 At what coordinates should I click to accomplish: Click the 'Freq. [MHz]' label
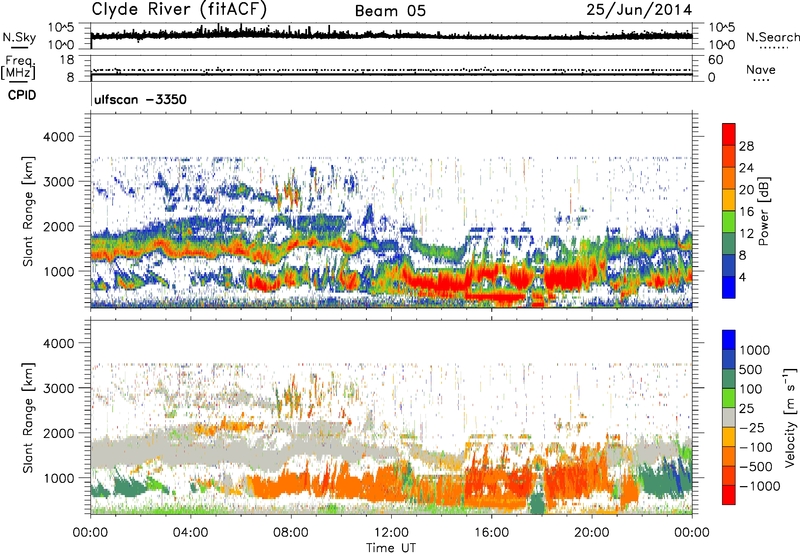pyautogui.click(x=18, y=67)
